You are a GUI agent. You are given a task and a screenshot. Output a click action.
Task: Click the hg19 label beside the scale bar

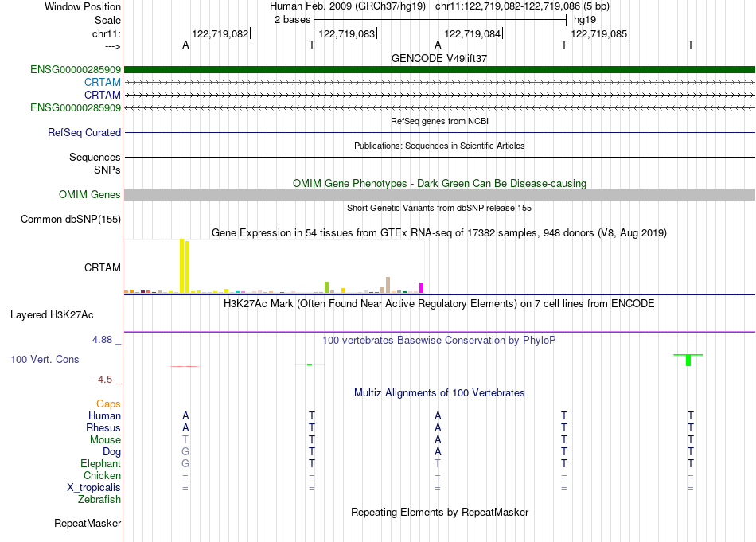(584, 20)
